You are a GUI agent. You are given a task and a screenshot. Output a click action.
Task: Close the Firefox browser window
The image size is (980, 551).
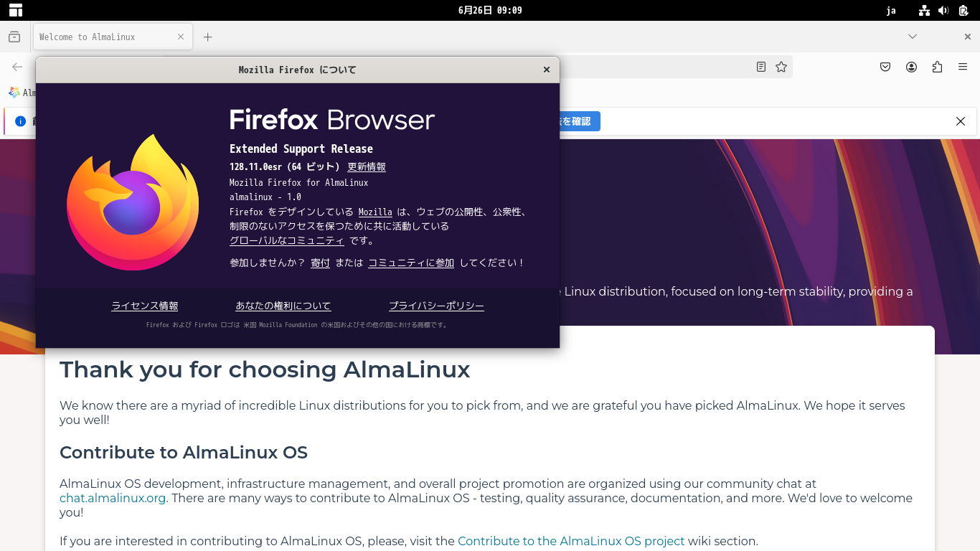(968, 37)
